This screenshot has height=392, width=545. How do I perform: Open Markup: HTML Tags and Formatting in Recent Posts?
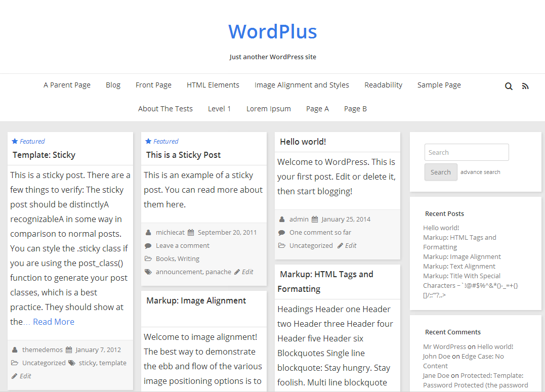pos(459,242)
